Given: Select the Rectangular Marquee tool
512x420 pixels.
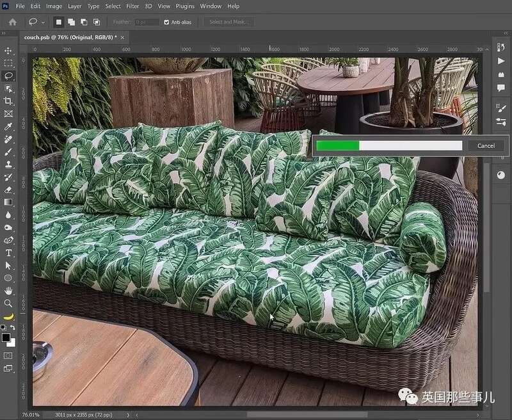Looking at the screenshot, I should [8, 63].
